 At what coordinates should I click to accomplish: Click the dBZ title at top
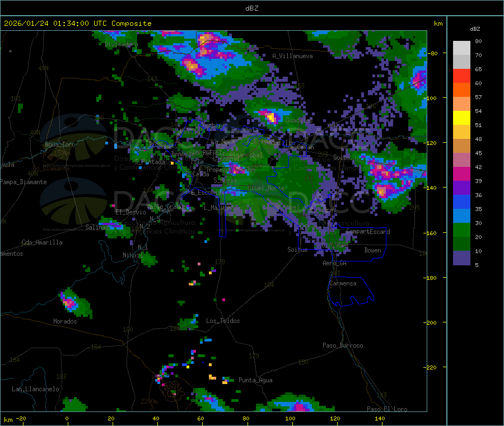[x=251, y=8]
